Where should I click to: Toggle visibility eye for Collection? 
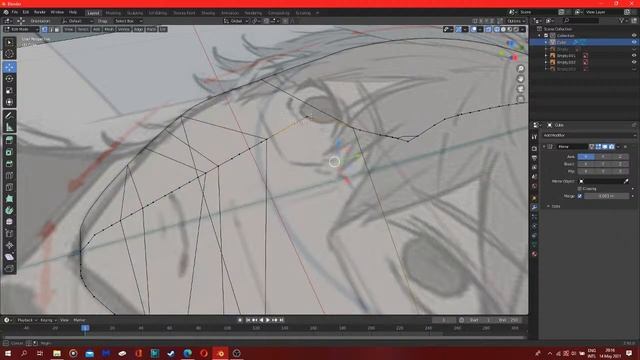[x=634, y=36]
